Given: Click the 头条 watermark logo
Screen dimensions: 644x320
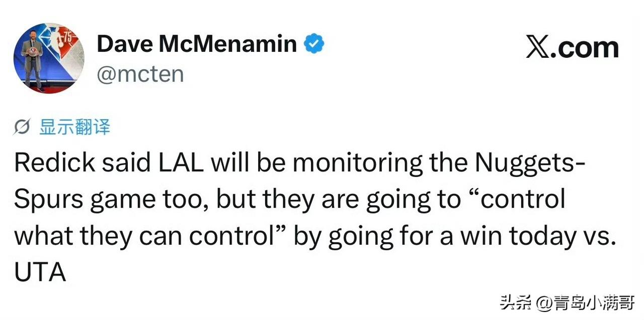Looking at the screenshot, I should 515,303.
